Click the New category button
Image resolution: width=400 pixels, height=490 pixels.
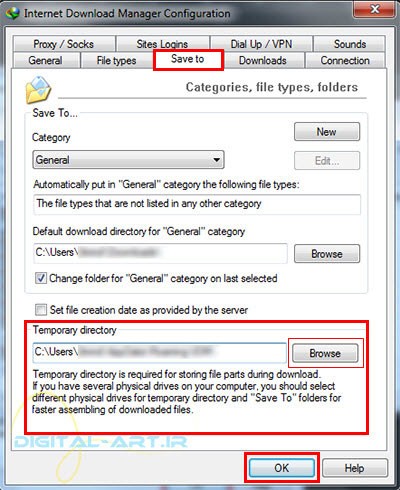(327, 132)
